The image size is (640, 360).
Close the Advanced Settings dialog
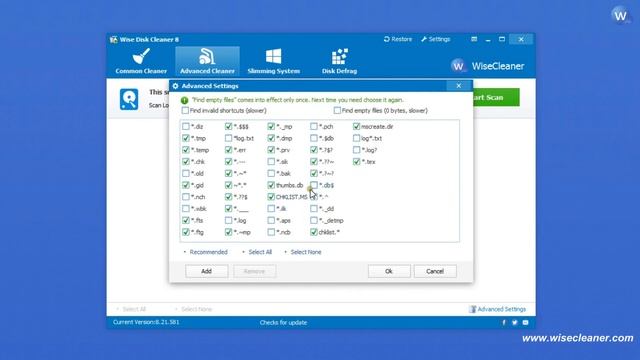[458, 86]
